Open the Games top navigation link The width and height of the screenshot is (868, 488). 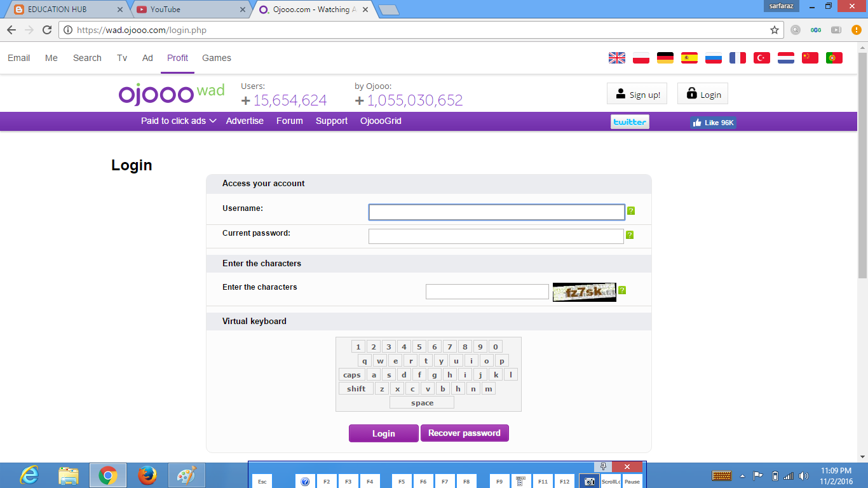click(217, 58)
